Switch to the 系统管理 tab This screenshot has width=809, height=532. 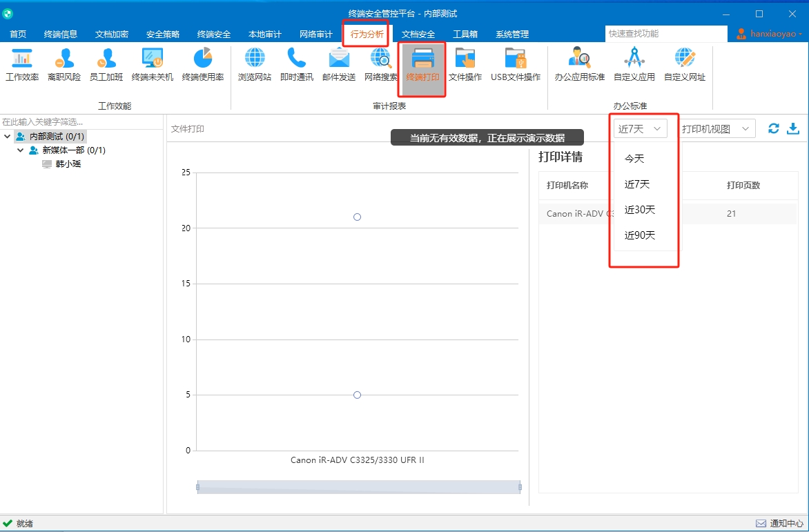click(511, 34)
